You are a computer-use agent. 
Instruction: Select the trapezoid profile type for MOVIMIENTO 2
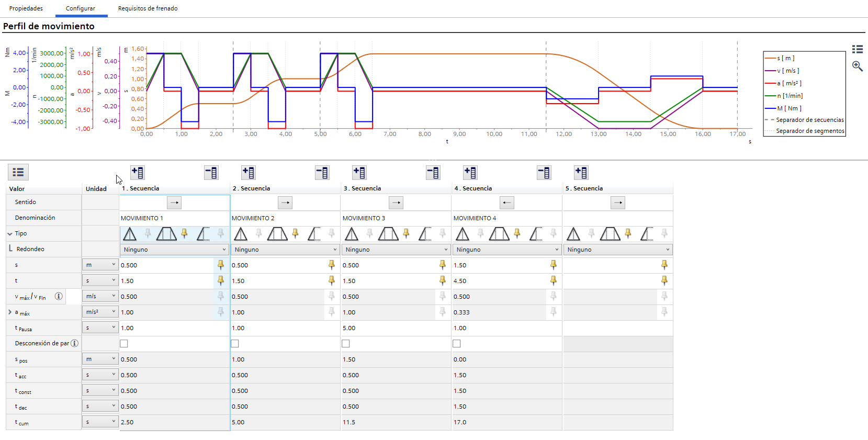pyautogui.click(x=277, y=234)
